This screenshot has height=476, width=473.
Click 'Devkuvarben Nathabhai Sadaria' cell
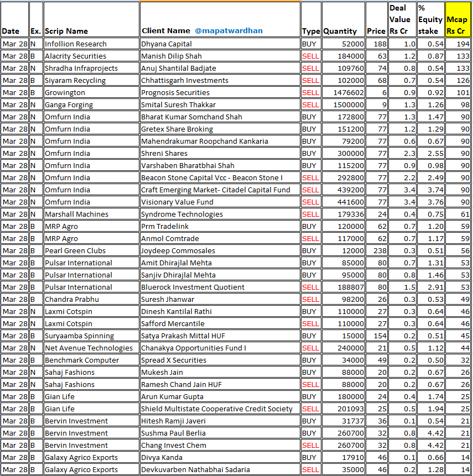[220, 469]
